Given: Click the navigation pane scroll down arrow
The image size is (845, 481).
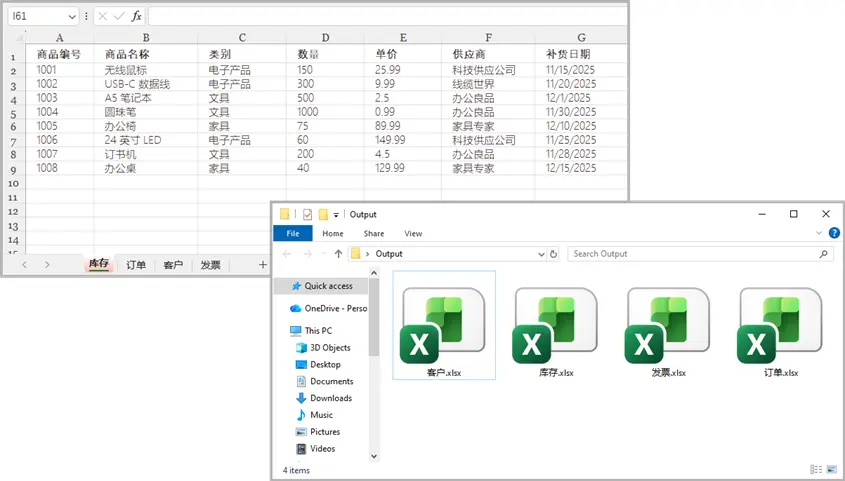Looking at the screenshot, I should pos(374,456).
